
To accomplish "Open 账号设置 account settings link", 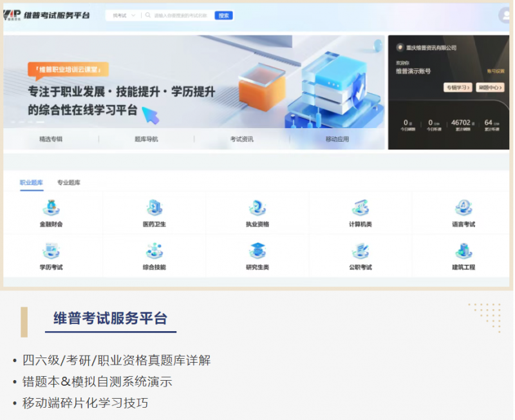I will point(496,72).
